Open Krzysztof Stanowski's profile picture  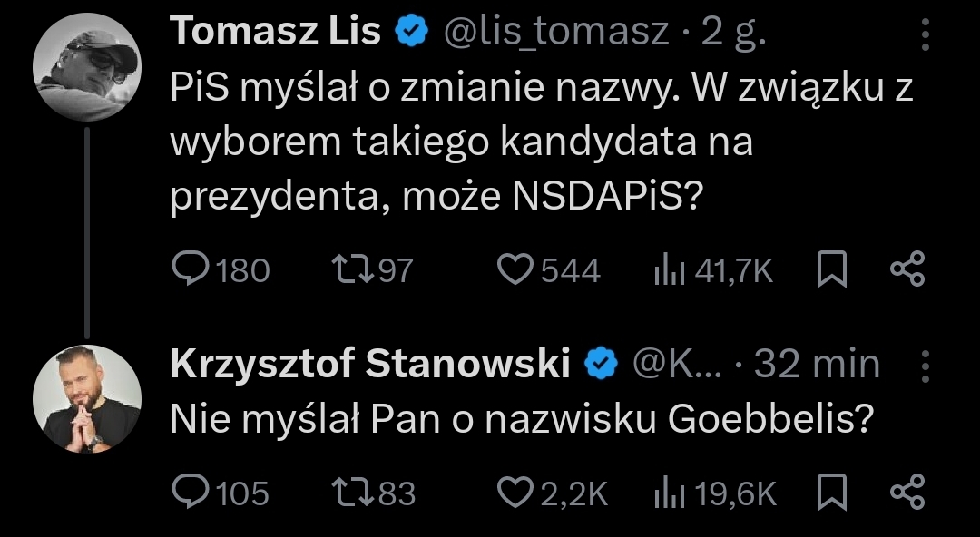tap(86, 399)
